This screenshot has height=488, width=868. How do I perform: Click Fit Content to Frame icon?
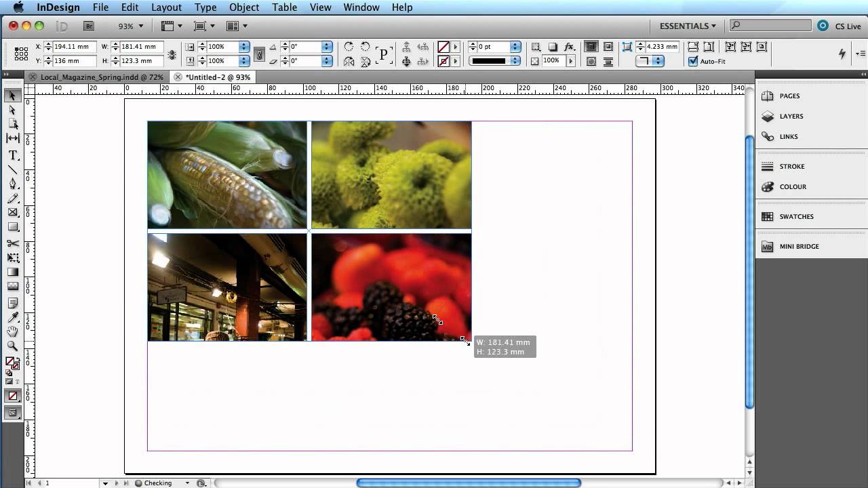tap(730, 47)
